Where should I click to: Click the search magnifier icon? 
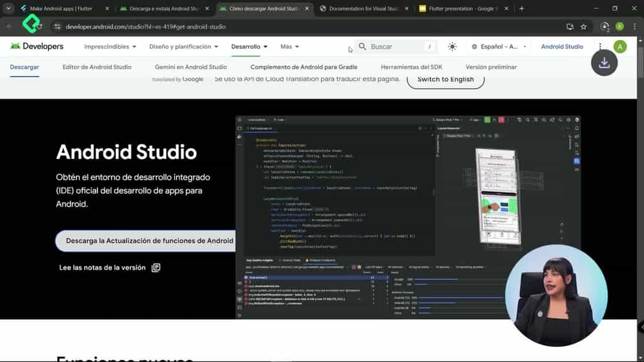(362, 47)
